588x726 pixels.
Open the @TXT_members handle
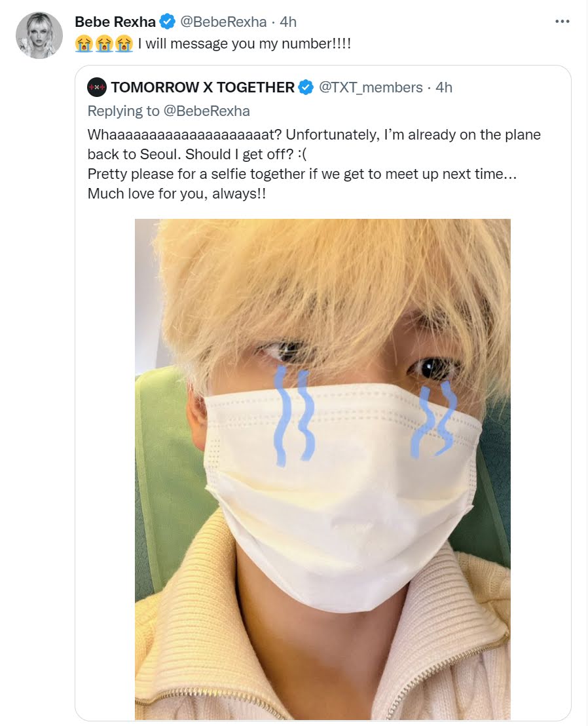tap(371, 88)
